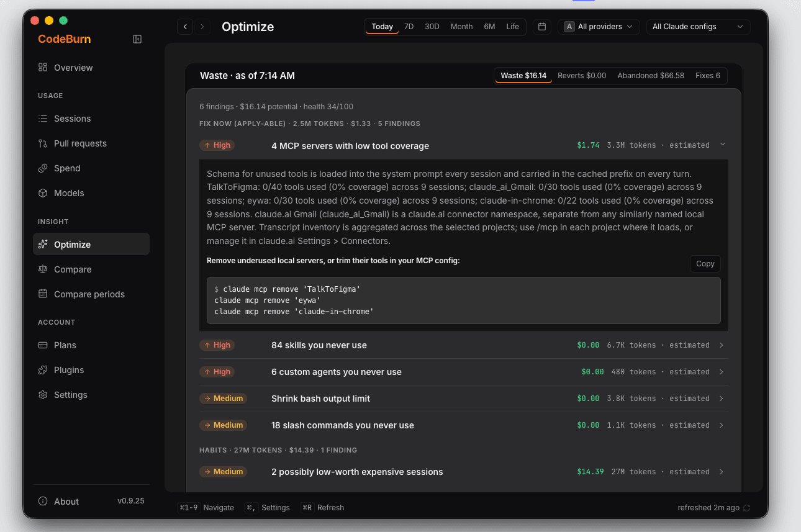This screenshot has width=801, height=532.
Task: Click the Plugins puzzle icon
Action: (43, 370)
